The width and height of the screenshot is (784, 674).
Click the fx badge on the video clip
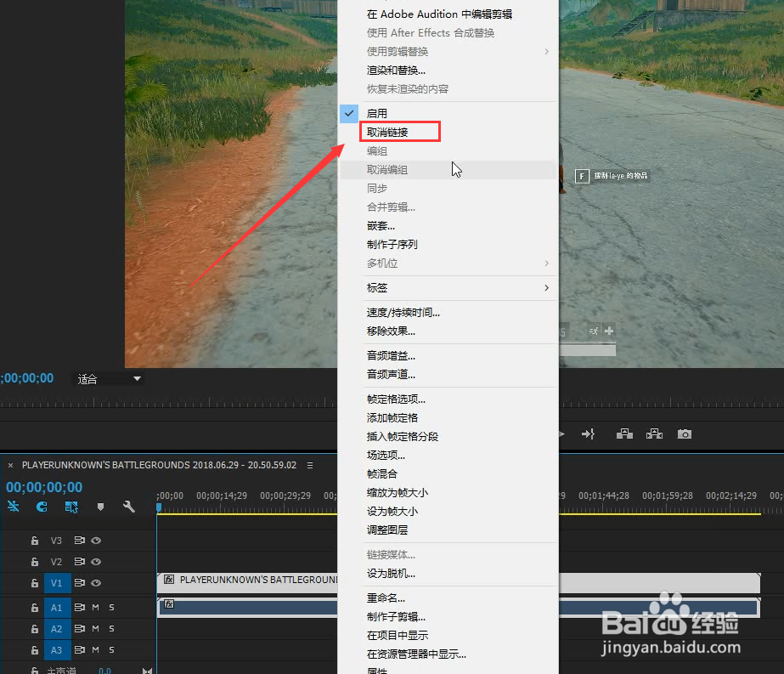170,580
